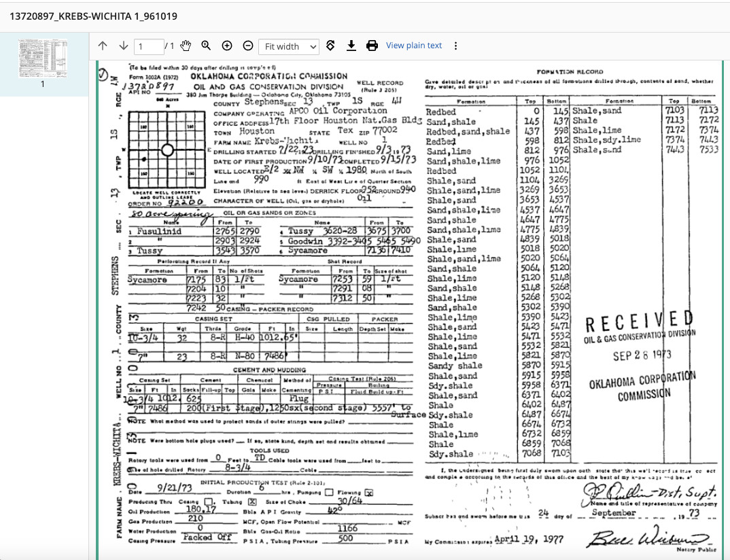The height and width of the screenshot is (560, 730).
Task: Click the page count '/ 1' label
Action: (x=169, y=46)
